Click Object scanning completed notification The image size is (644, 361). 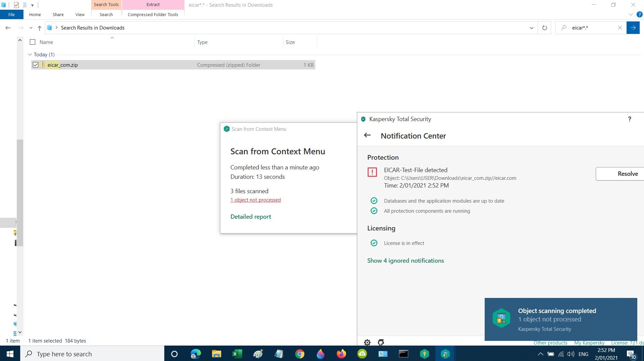pos(561,319)
